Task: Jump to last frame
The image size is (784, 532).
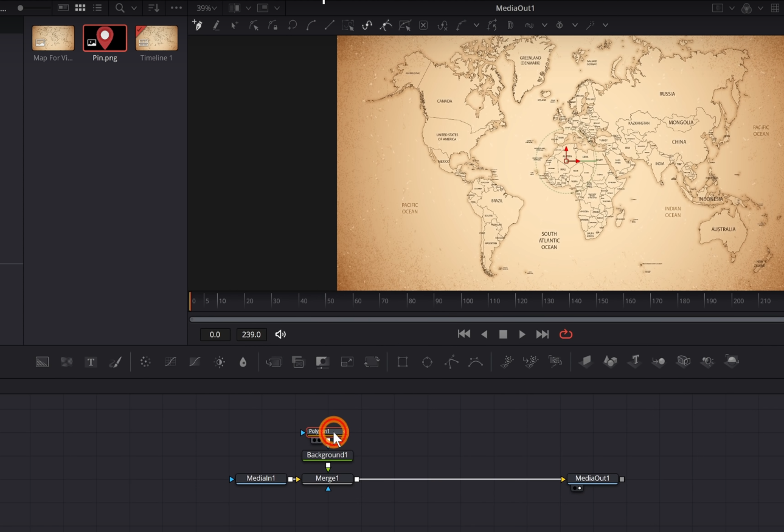Action: tap(542, 334)
